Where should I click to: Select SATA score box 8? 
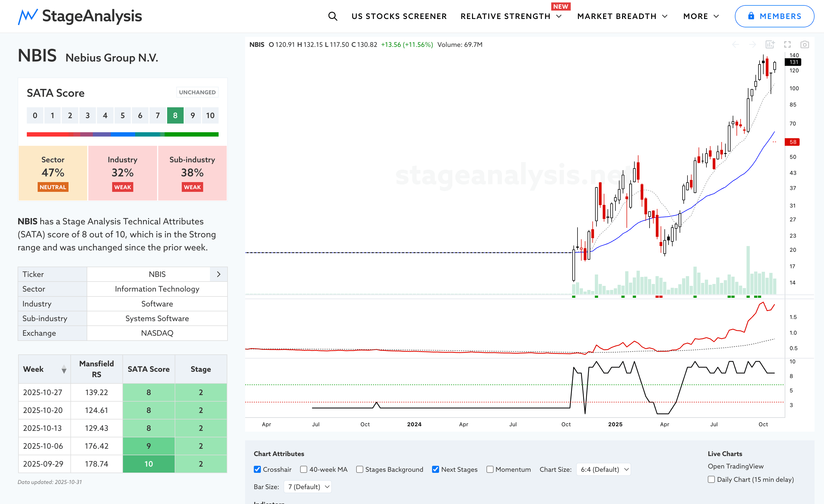pyautogui.click(x=175, y=115)
